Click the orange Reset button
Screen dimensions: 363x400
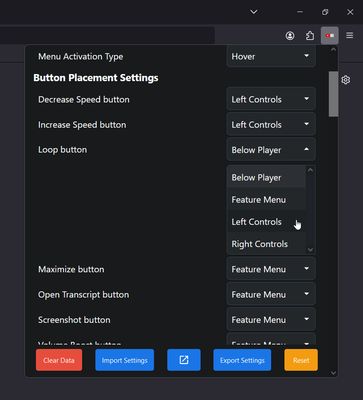coord(301,360)
